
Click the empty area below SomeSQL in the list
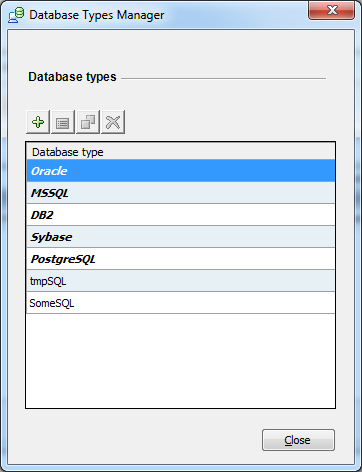tap(181, 361)
